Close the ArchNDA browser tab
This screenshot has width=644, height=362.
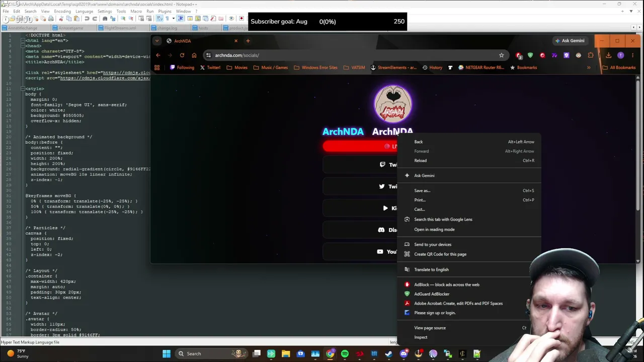click(x=235, y=41)
